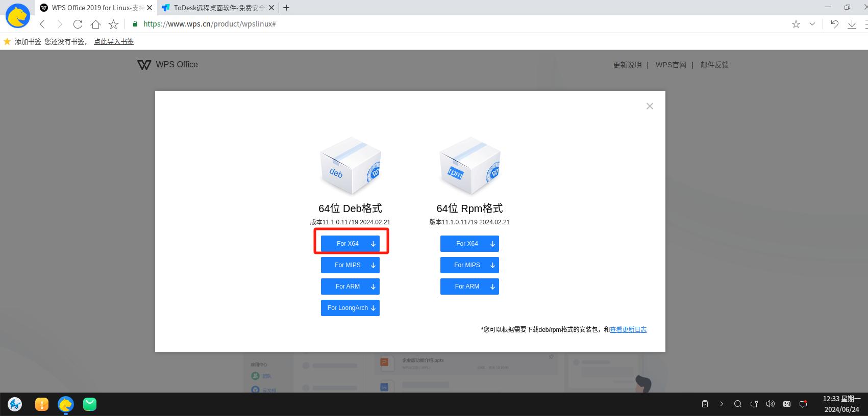
Task: Open the 查看更新日志 link
Action: click(628, 330)
